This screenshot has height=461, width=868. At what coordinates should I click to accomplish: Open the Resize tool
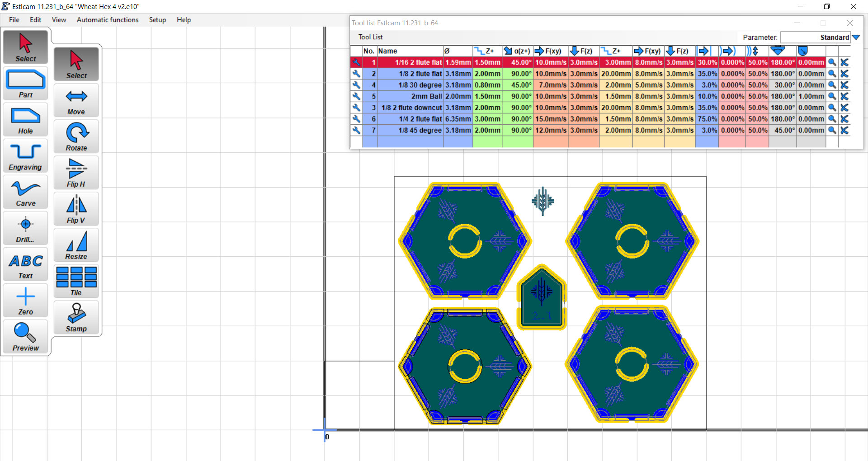[76, 245]
